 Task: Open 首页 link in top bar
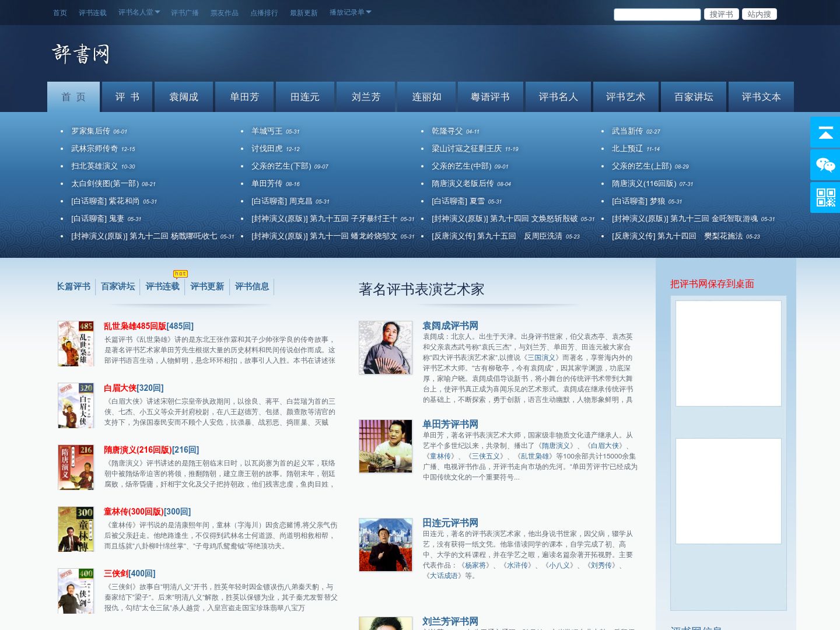(x=60, y=13)
